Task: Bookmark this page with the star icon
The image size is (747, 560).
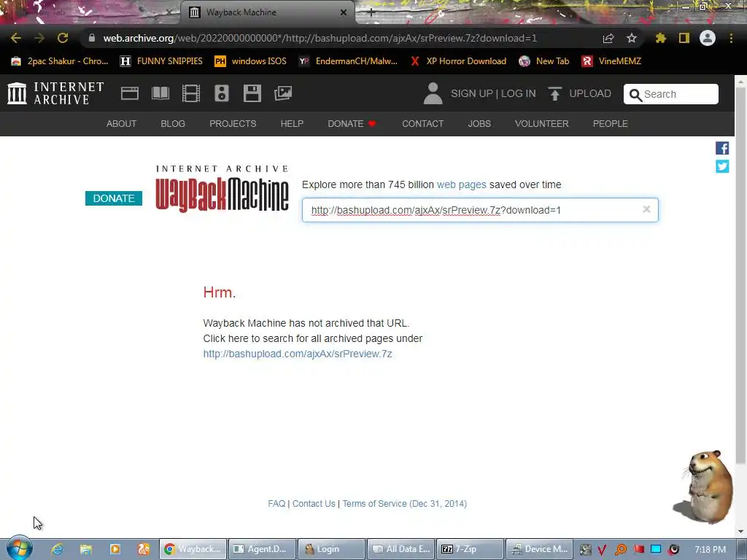Action: point(632,38)
